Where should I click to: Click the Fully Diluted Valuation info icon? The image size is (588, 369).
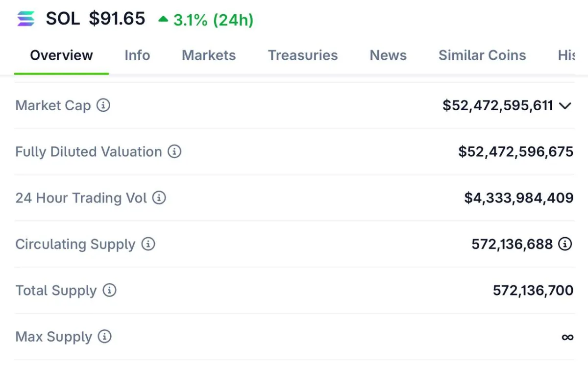coord(174,151)
